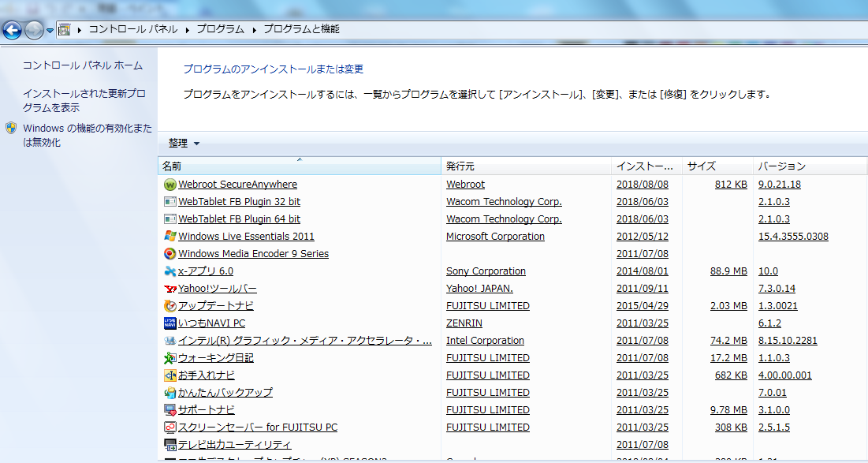
Task: Click the かんたんバックアップ program icon
Action: tap(170, 393)
